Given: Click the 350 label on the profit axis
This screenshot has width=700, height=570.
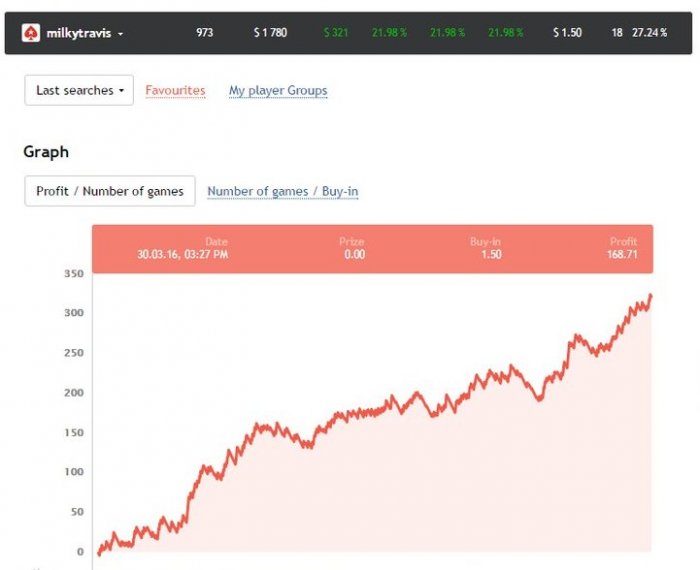Looking at the screenshot, I should [73, 273].
